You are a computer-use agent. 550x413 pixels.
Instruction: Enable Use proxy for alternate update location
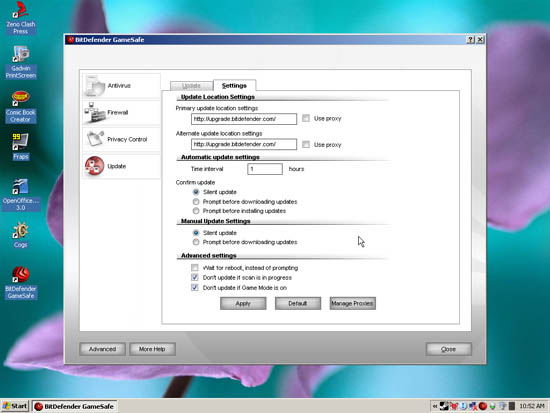tap(306, 144)
